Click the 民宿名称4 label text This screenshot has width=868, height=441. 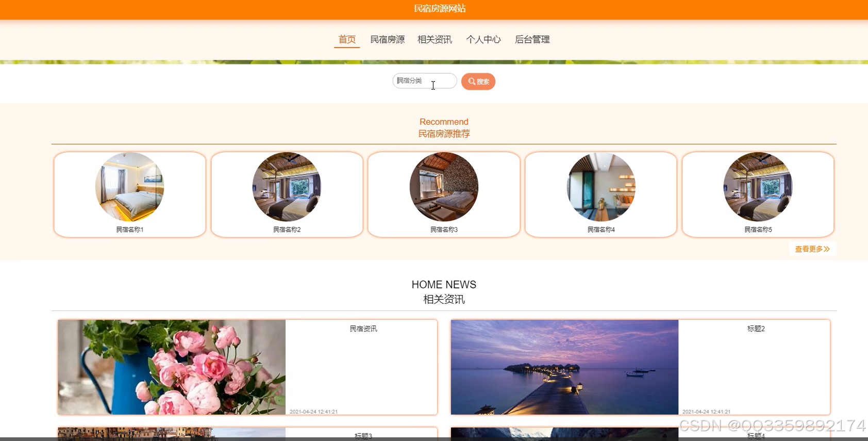(x=601, y=230)
